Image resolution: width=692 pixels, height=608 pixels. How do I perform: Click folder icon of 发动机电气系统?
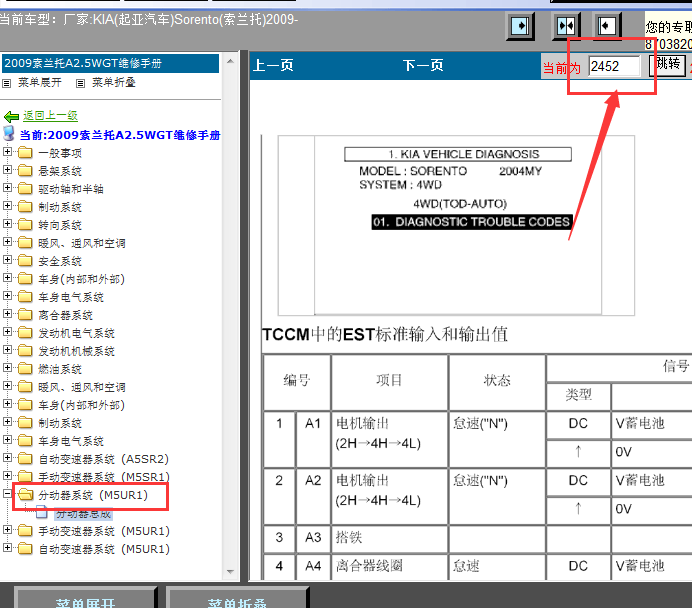pos(25,333)
